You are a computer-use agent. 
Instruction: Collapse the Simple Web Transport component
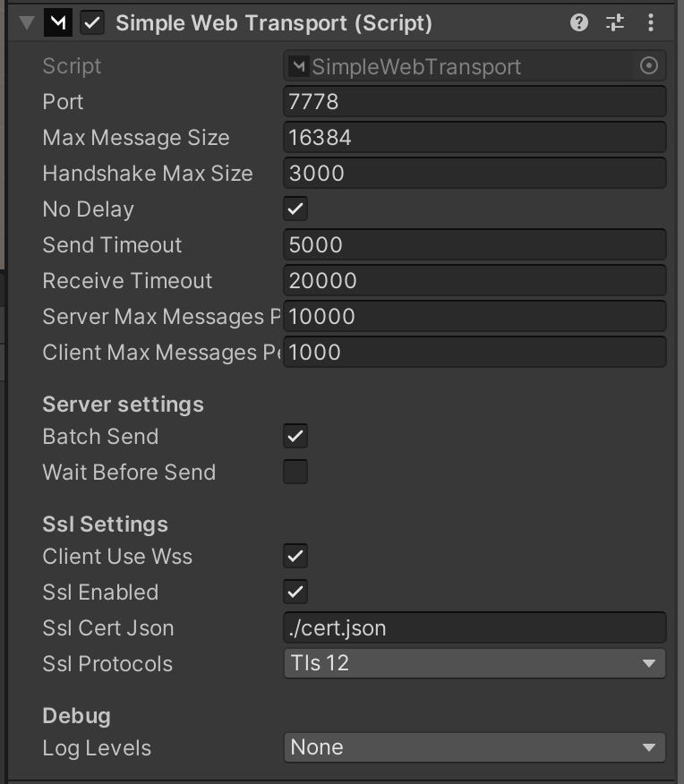[x=26, y=23]
